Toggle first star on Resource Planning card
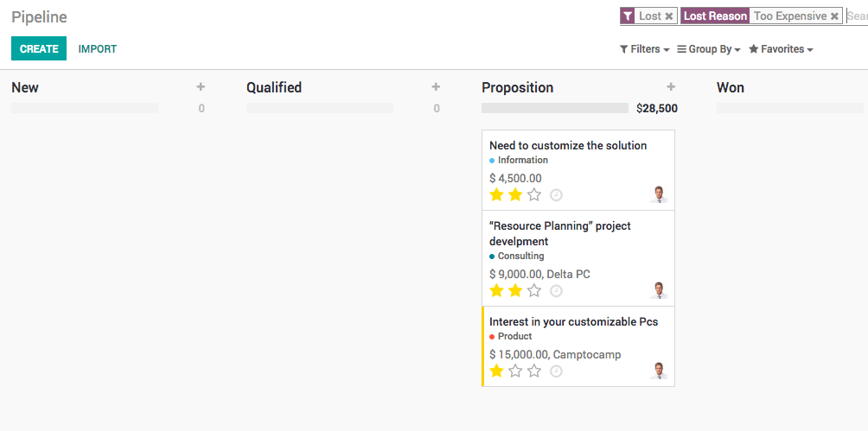 496,291
